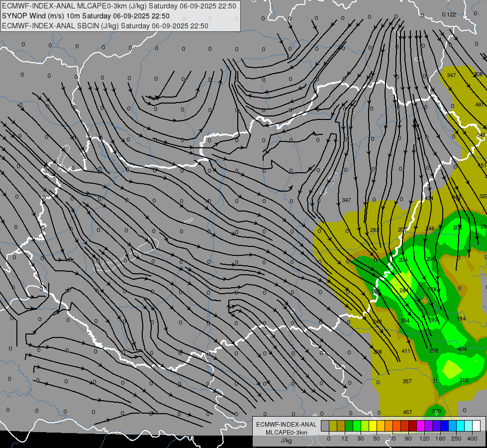Click the 295 value in the green area

(431, 259)
